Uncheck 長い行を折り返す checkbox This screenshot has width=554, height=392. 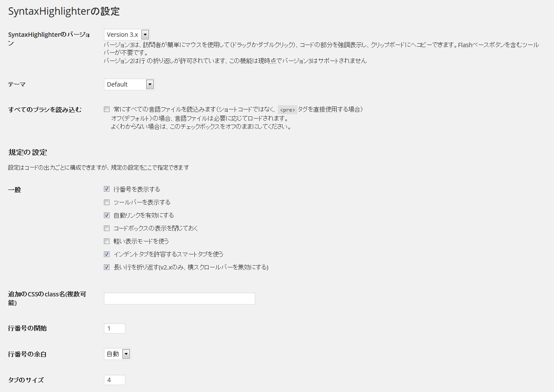[106, 267]
